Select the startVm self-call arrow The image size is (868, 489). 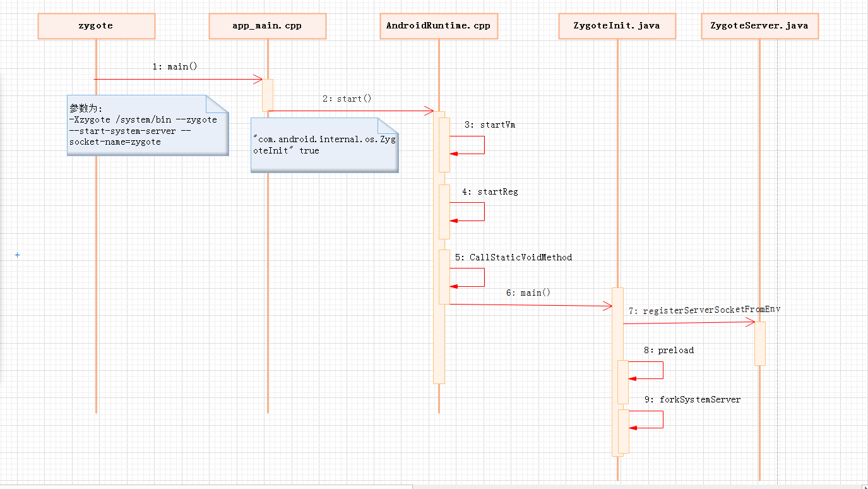point(467,145)
